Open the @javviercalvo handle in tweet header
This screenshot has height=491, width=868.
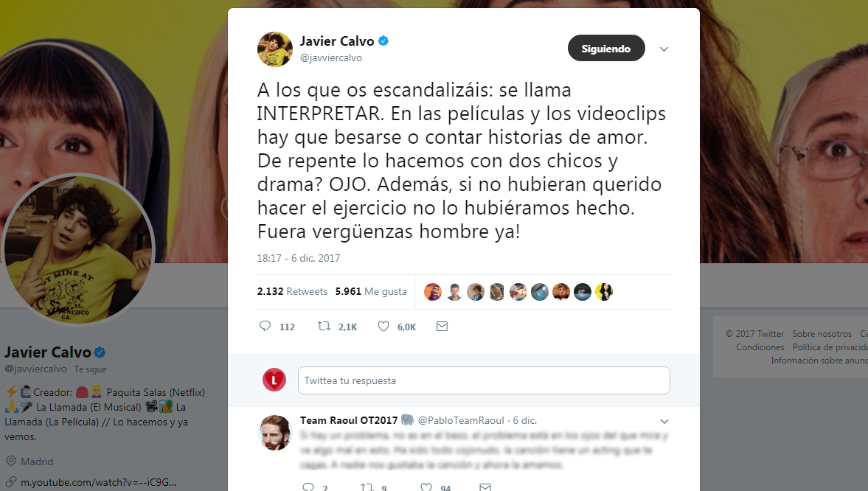(x=330, y=58)
